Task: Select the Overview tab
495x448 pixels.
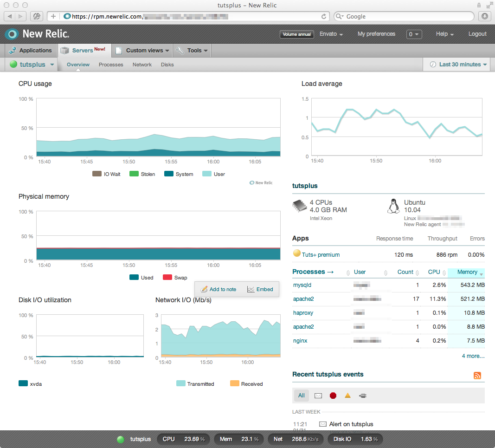Action: [78, 65]
